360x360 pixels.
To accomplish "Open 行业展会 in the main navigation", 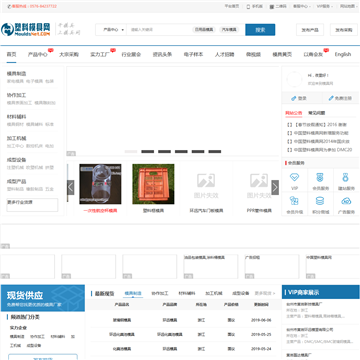I will click(131, 54).
